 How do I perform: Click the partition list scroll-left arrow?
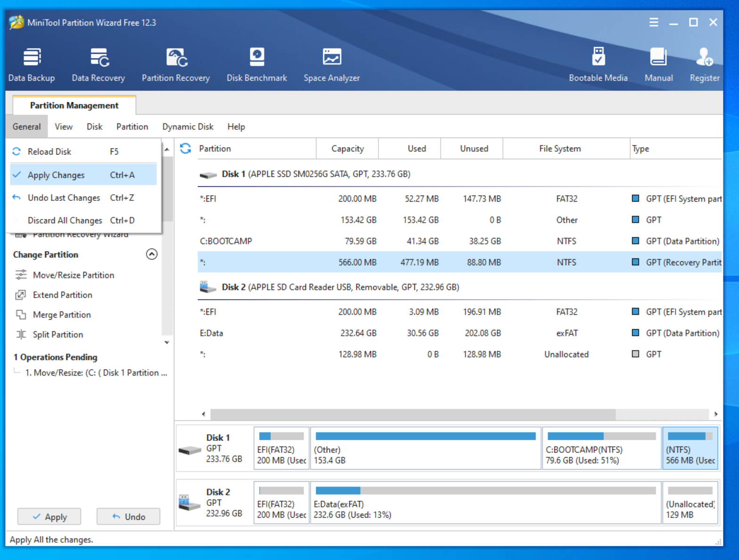click(x=204, y=414)
